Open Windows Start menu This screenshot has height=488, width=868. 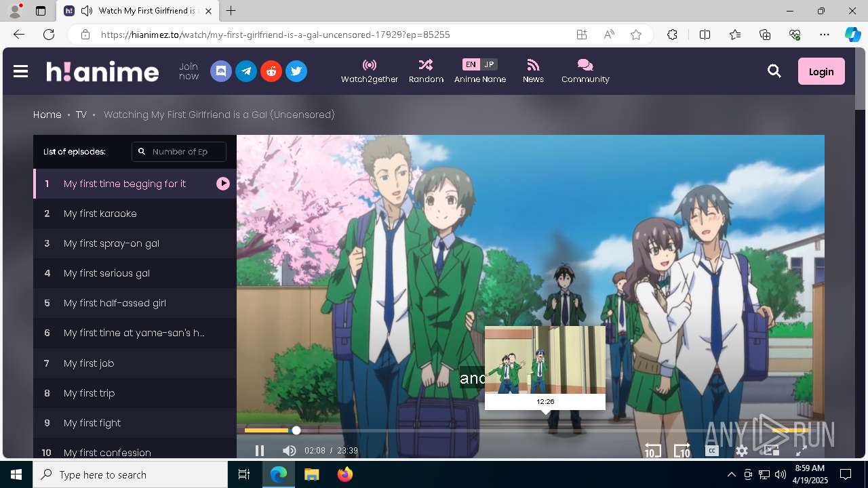click(16, 474)
